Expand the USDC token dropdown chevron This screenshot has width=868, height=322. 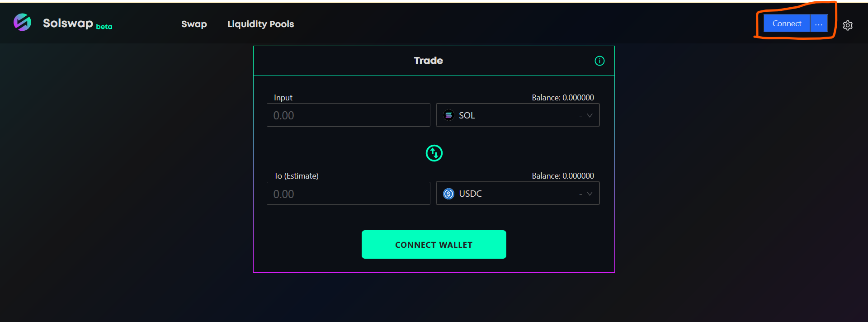tap(590, 194)
